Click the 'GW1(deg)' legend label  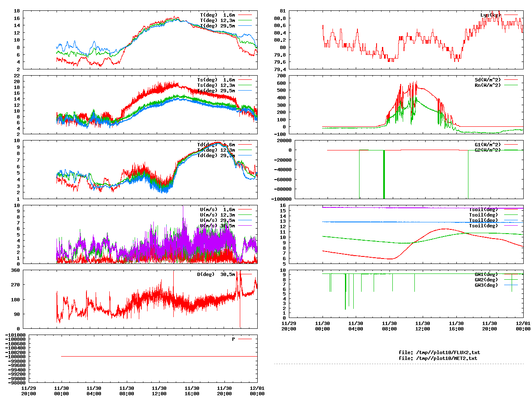[x=486, y=274]
